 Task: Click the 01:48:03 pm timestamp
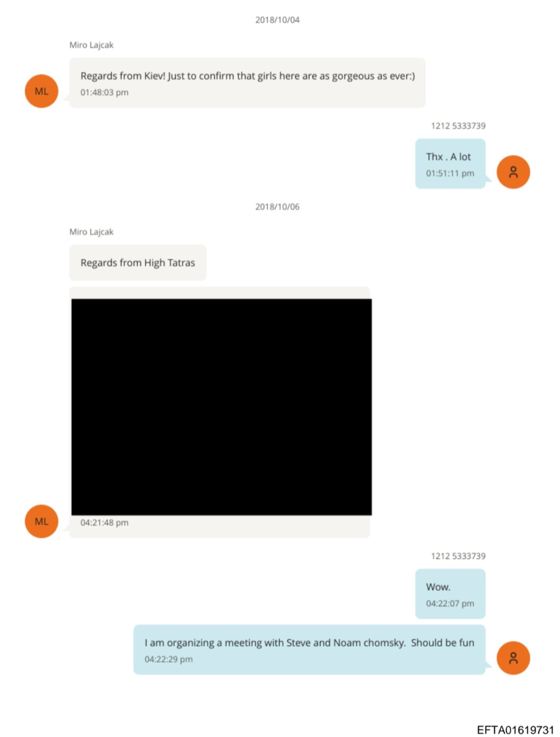point(104,92)
